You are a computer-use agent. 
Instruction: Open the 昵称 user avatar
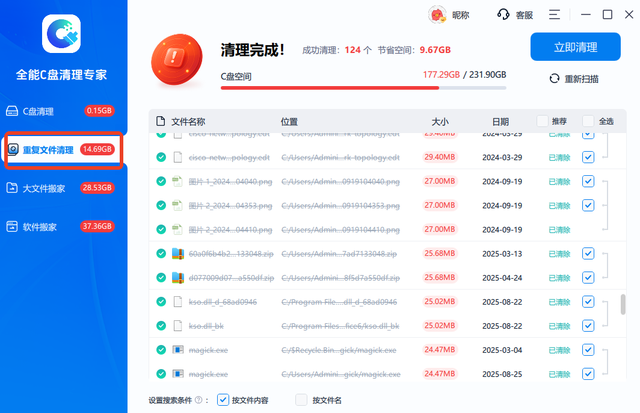pyautogui.click(x=437, y=15)
